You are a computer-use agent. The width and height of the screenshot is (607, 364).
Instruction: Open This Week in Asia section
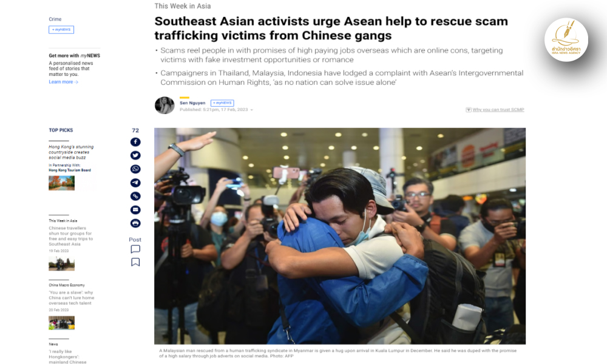(182, 6)
